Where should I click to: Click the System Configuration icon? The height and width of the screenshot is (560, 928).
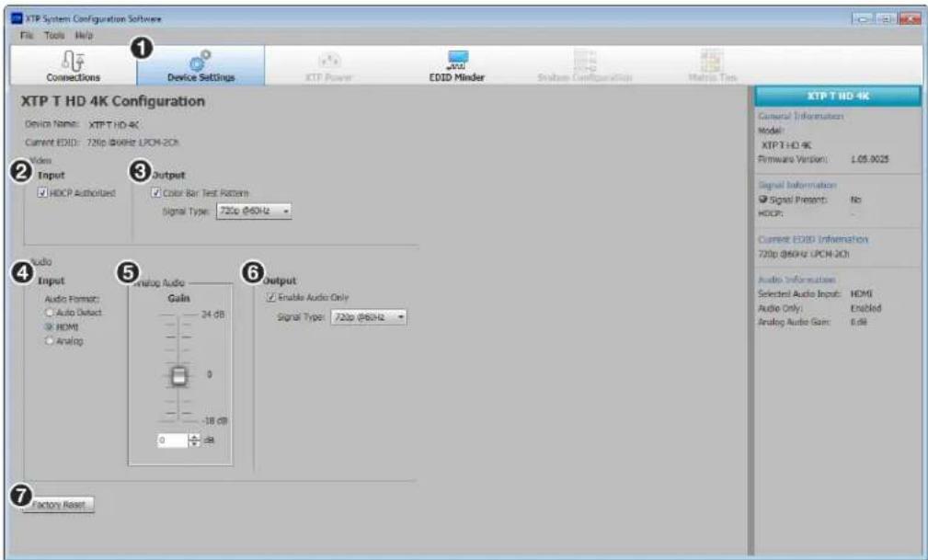(x=585, y=60)
